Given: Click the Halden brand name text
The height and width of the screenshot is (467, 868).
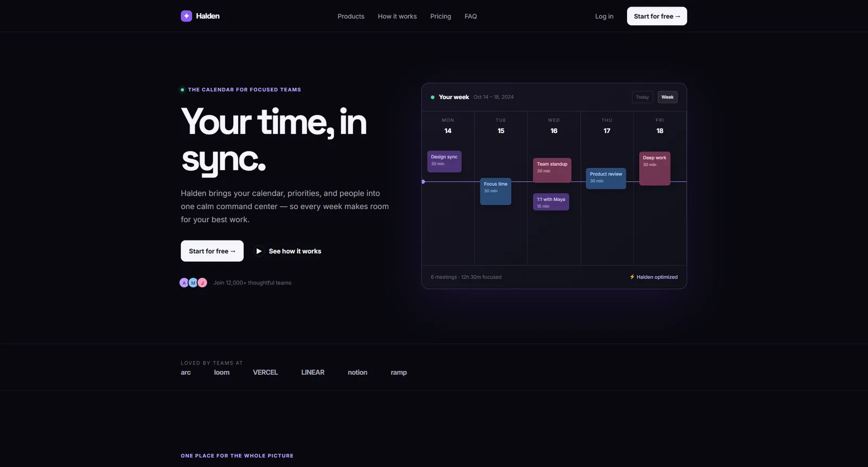Looking at the screenshot, I should click(x=208, y=16).
